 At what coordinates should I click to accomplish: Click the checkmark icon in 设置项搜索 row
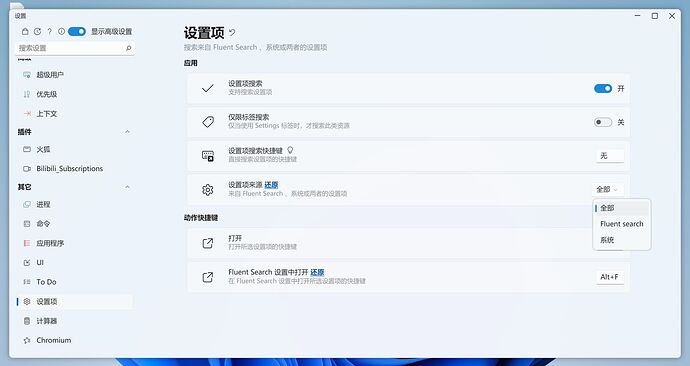pyautogui.click(x=208, y=88)
